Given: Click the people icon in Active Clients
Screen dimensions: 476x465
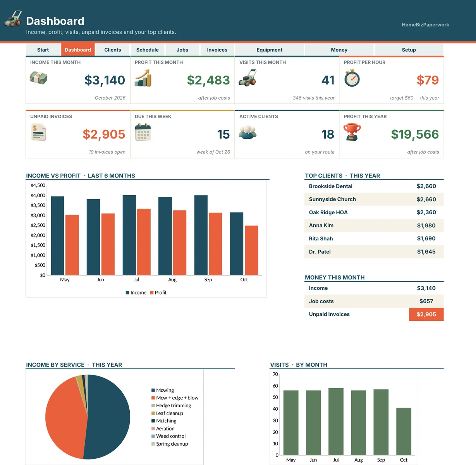Looking at the screenshot, I should point(247,132).
